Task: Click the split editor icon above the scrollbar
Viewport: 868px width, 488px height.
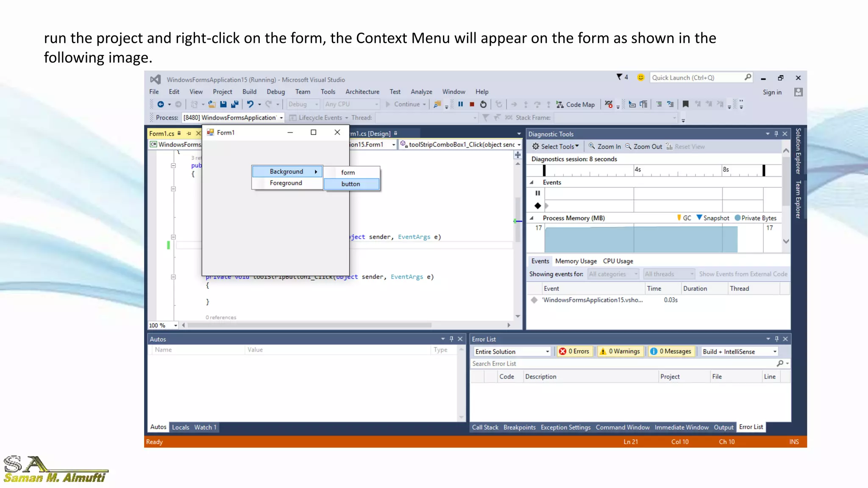Action: click(x=518, y=155)
